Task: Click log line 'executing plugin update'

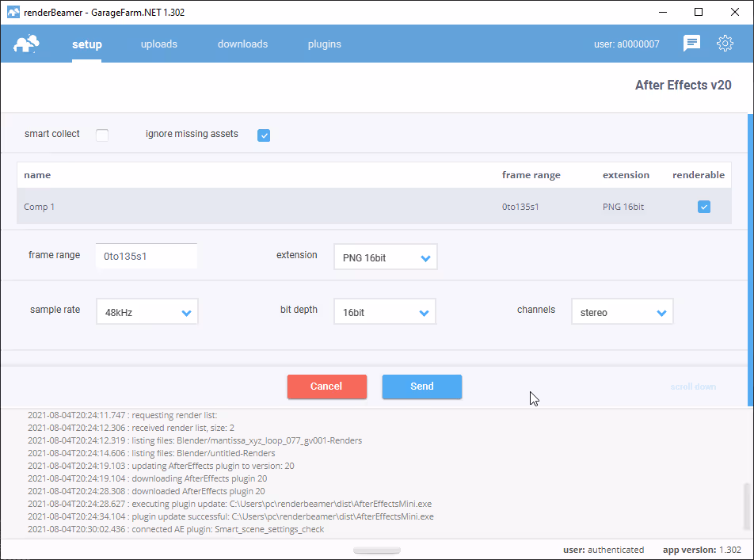Action: 230,504
